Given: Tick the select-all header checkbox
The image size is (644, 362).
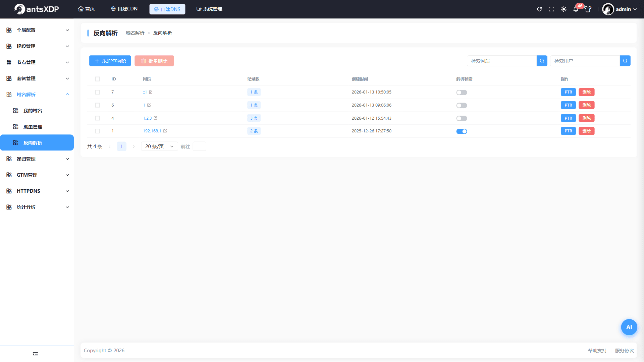Looking at the screenshot, I should (x=98, y=79).
